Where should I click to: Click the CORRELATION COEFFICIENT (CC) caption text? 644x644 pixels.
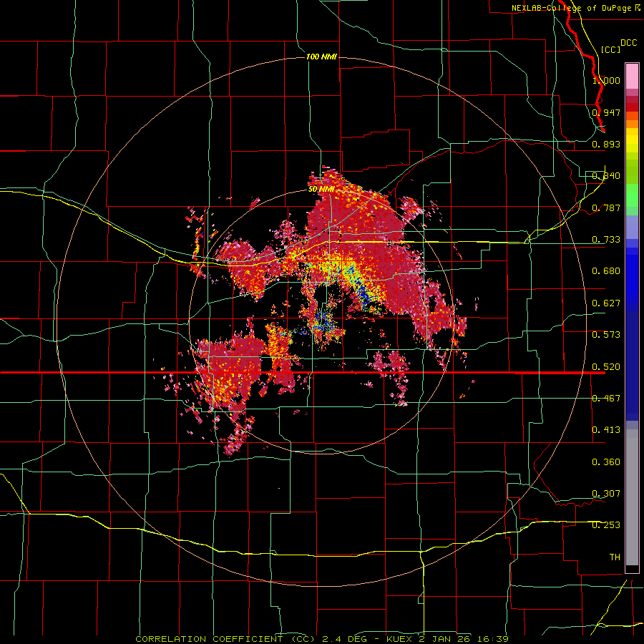(225, 639)
